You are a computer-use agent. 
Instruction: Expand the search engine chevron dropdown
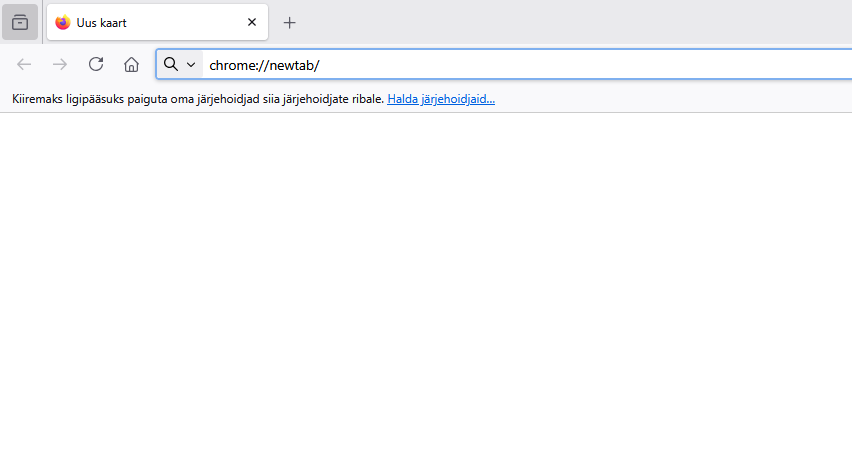click(x=191, y=64)
